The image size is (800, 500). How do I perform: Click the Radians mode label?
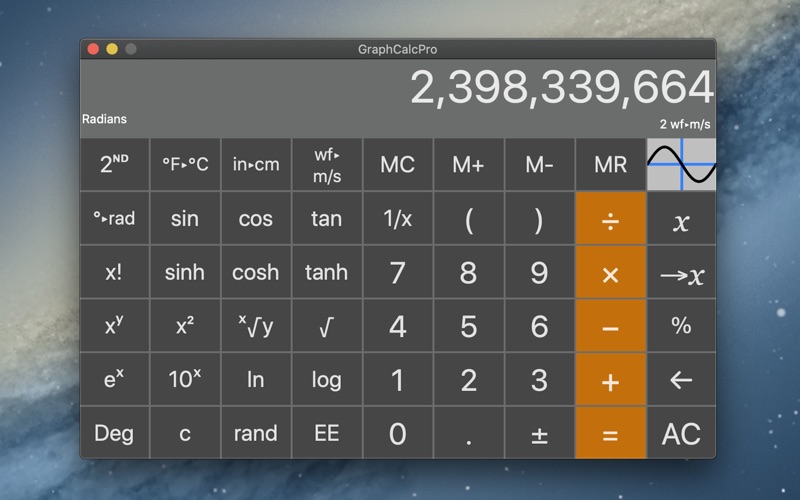[104, 119]
